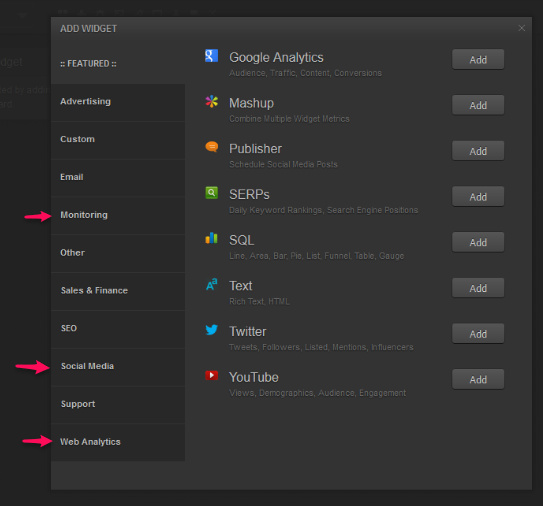543x506 pixels.
Task: Click the SERPs widget title
Action: coord(249,195)
